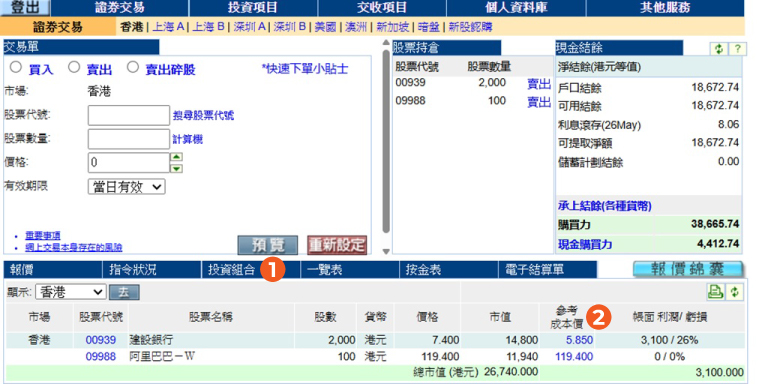Switch to the 指令狀況 tab
This screenshot has width=759, height=384.
tap(152, 270)
